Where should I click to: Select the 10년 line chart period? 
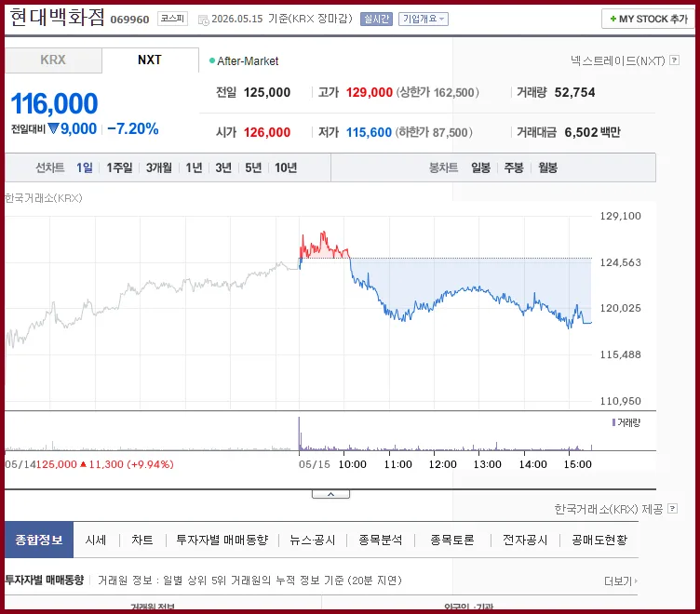point(286,167)
